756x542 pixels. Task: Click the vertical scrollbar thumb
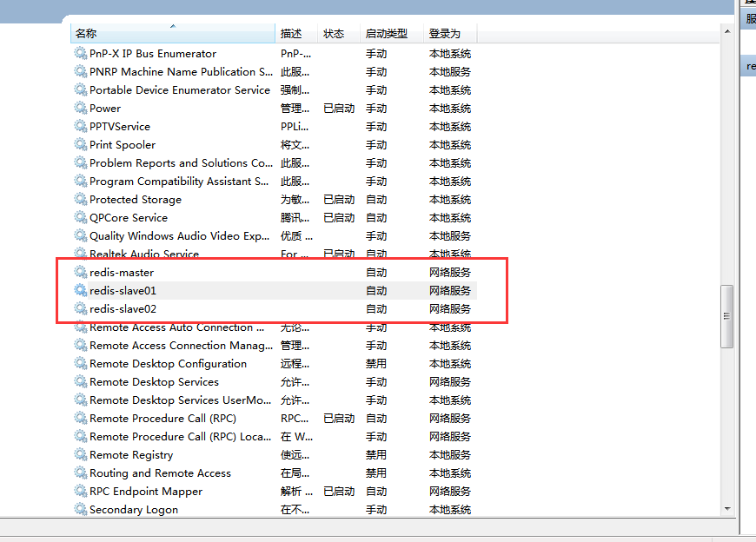726,316
